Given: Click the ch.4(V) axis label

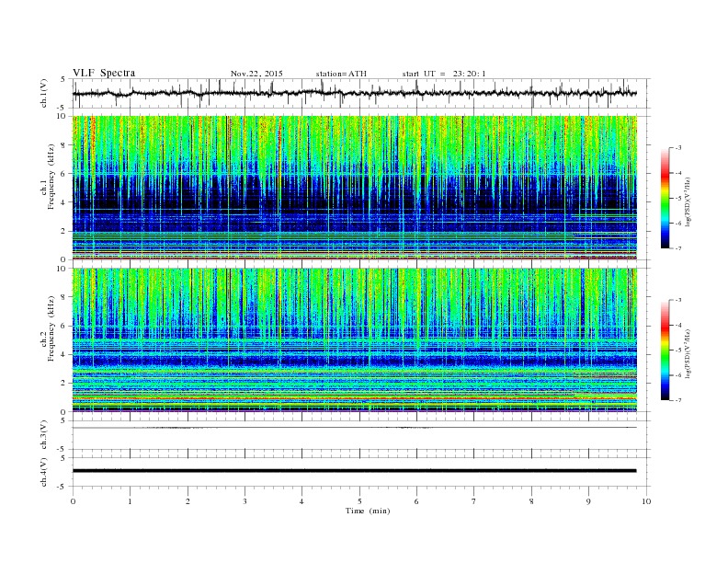Looking at the screenshot, I should click(44, 472).
